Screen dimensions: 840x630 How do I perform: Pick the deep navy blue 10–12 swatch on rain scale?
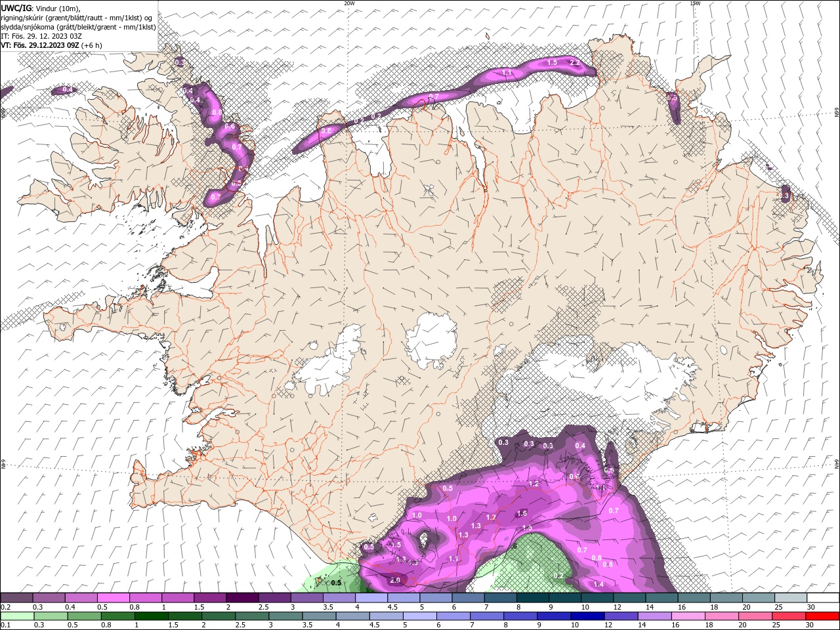click(x=587, y=616)
